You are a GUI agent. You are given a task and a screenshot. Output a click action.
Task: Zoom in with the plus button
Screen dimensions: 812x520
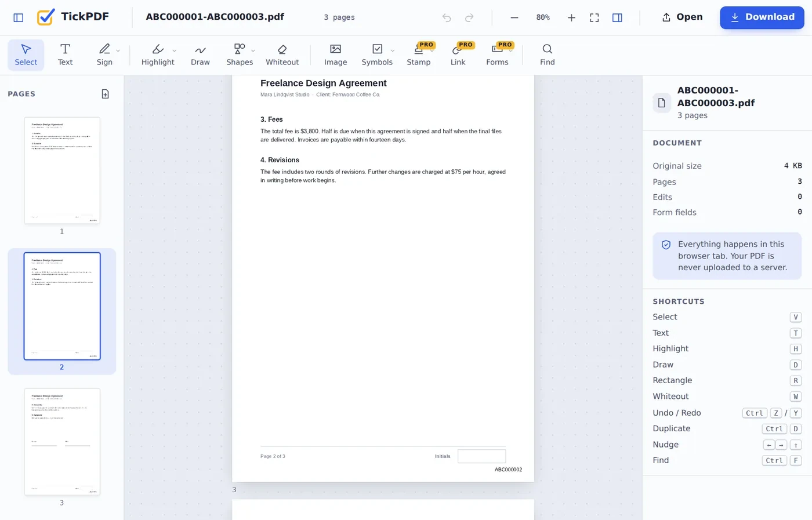coord(571,17)
